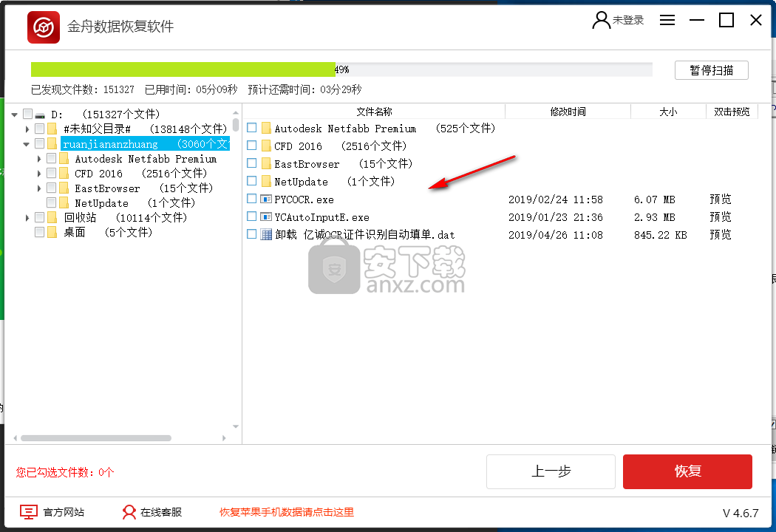This screenshot has height=532, width=776.
Task: Click the 回收站 folder icon in tree
Action: click(52, 218)
